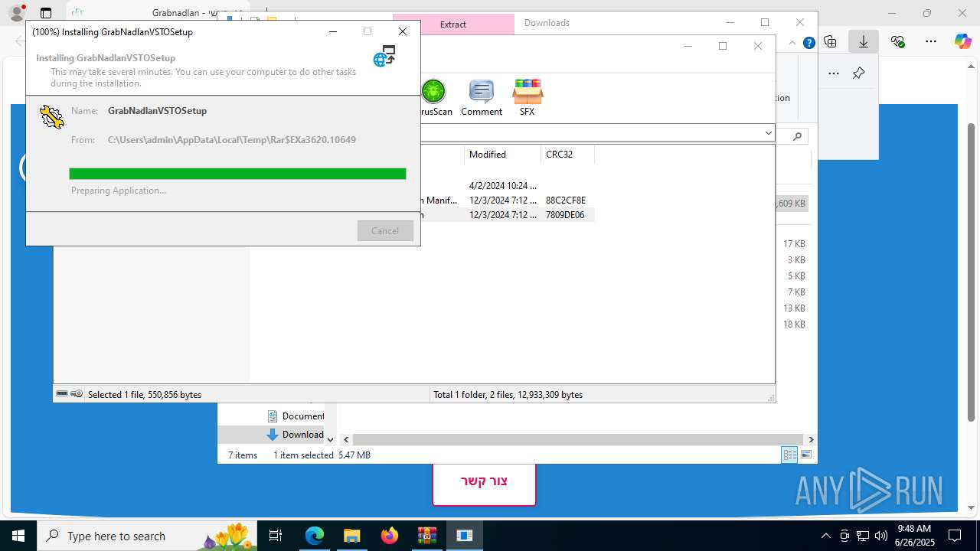
Task: Show hidden system tray icons
Action: tap(825, 536)
